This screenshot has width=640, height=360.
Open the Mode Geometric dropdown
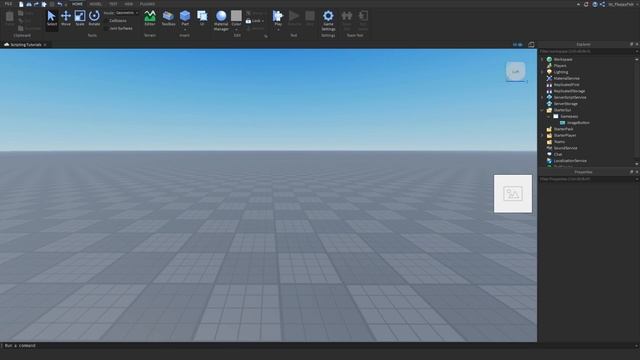pos(126,13)
